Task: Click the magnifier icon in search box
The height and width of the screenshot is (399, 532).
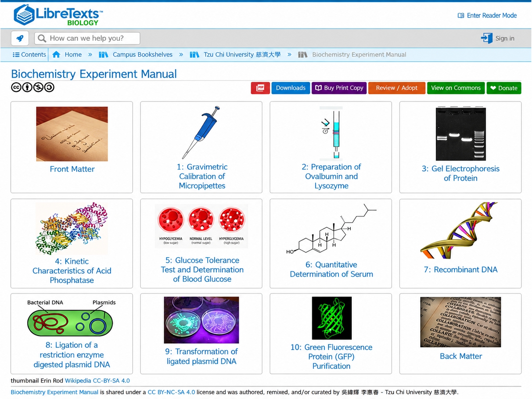Action: click(42, 38)
